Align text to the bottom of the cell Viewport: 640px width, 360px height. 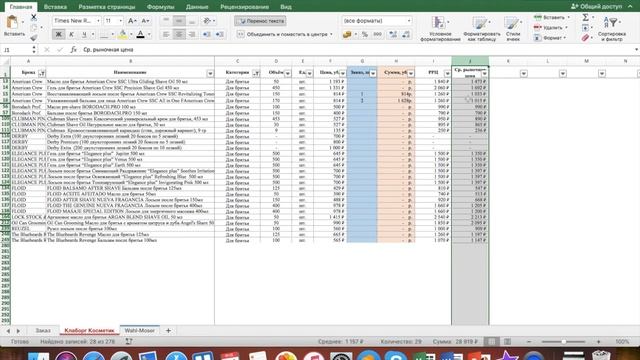point(192,20)
